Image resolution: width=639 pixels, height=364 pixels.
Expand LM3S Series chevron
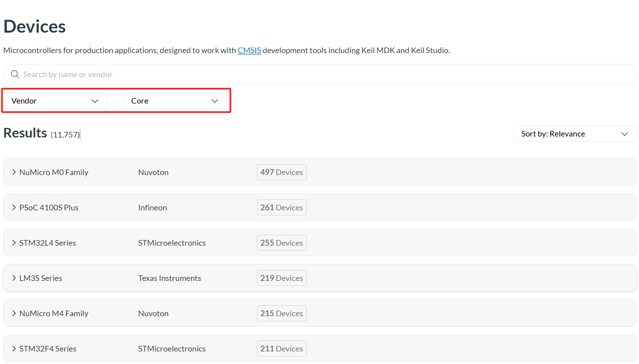(x=14, y=278)
